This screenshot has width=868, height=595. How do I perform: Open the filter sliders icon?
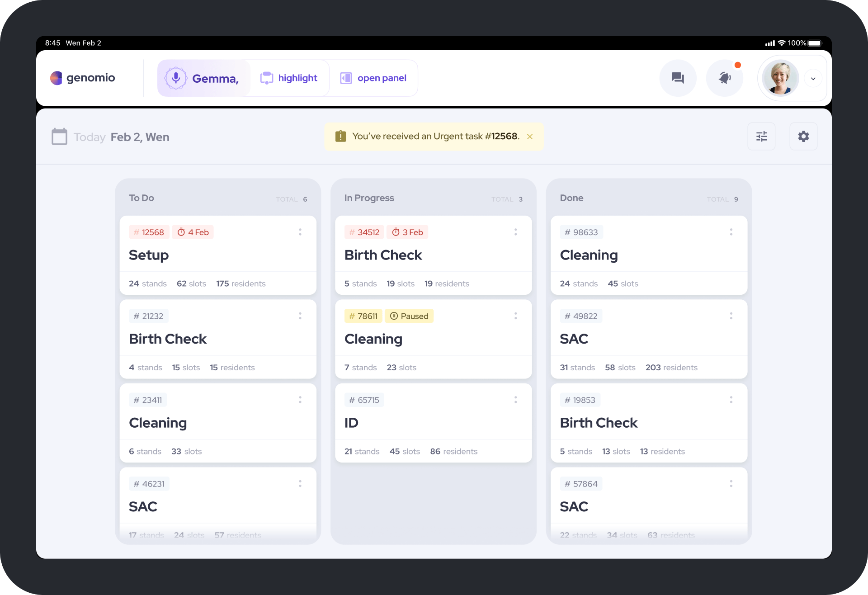762,137
